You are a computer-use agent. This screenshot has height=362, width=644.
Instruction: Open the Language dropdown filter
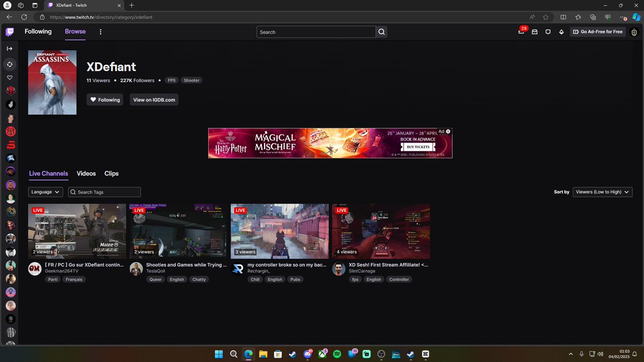46,192
